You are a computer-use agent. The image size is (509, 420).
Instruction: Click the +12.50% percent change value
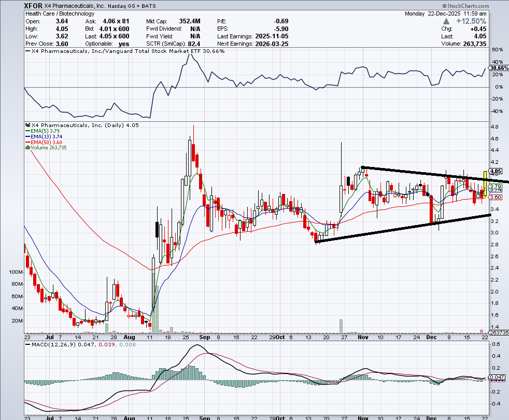471,21
